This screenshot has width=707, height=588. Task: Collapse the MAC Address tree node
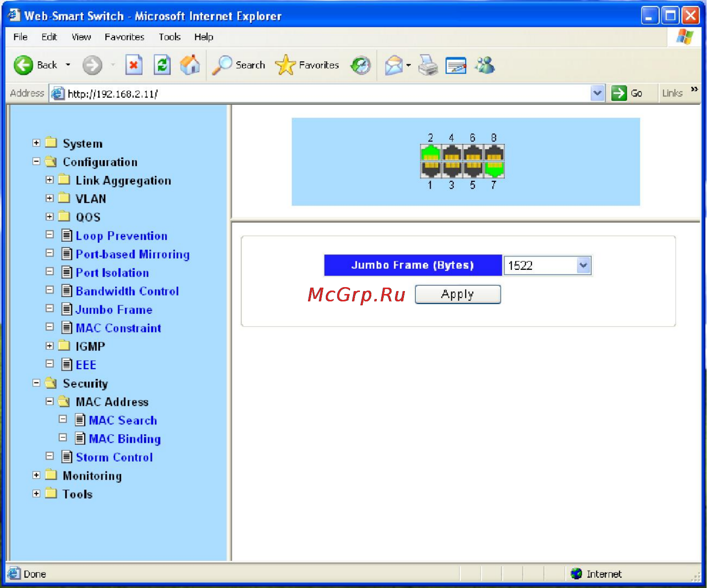pyautogui.click(x=49, y=401)
